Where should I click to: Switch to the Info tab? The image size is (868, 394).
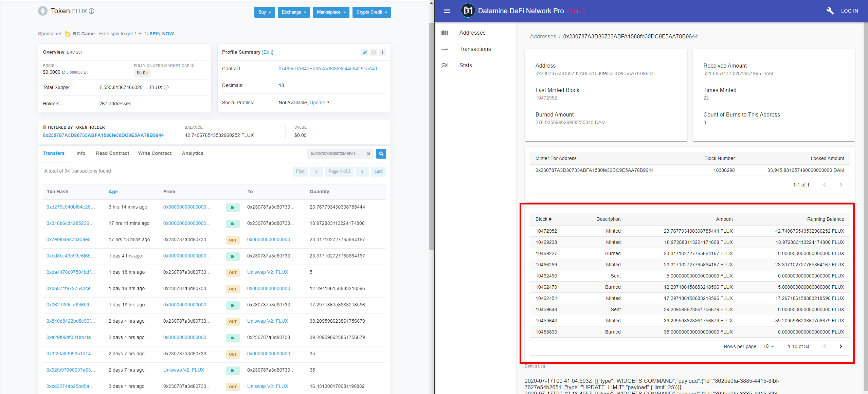point(81,154)
